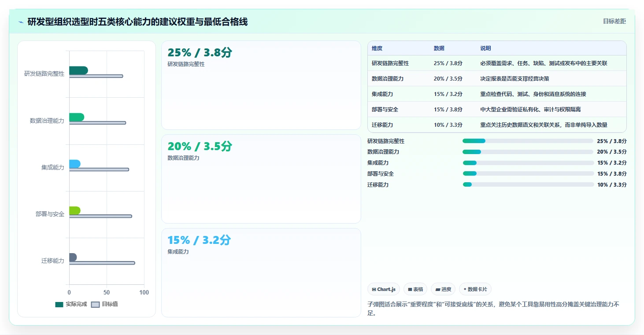Click the teal 研发链路完整性 actual bar in chart

[78, 70]
